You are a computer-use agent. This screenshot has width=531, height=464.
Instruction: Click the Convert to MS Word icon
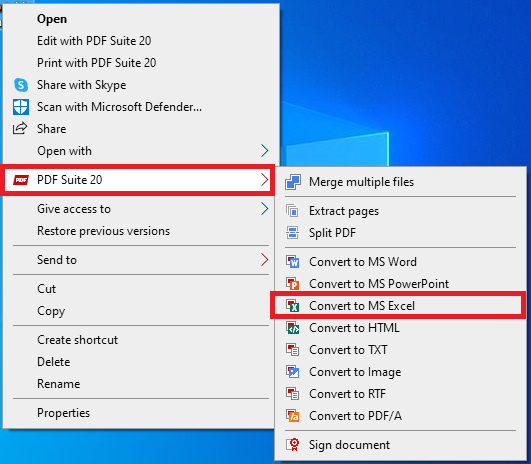tap(293, 262)
